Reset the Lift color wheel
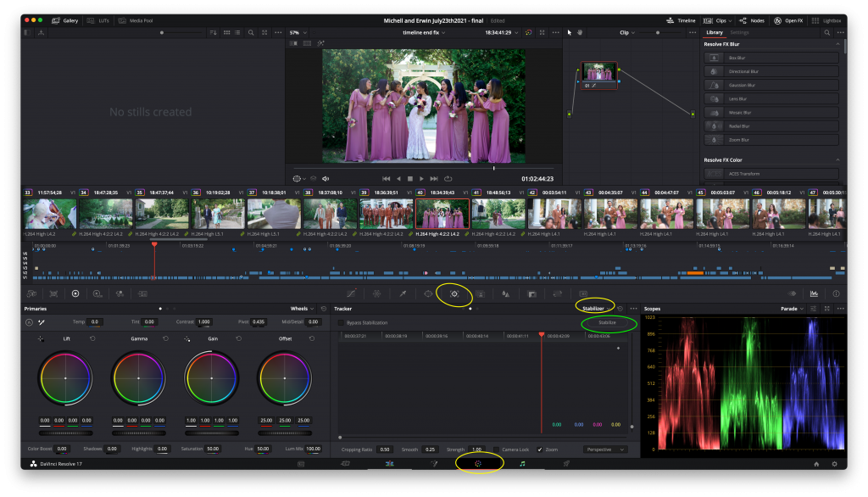Image resolution: width=868 pixels, height=497 pixels. coord(92,338)
